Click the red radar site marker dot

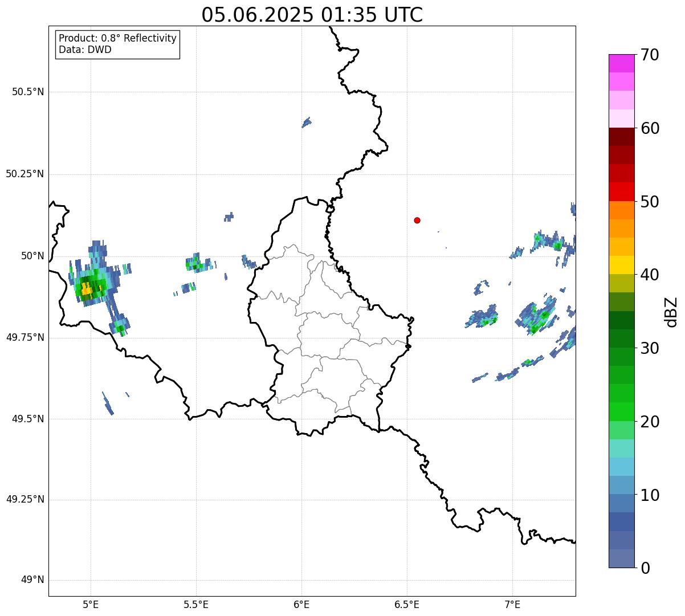click(x=417, y=220)
